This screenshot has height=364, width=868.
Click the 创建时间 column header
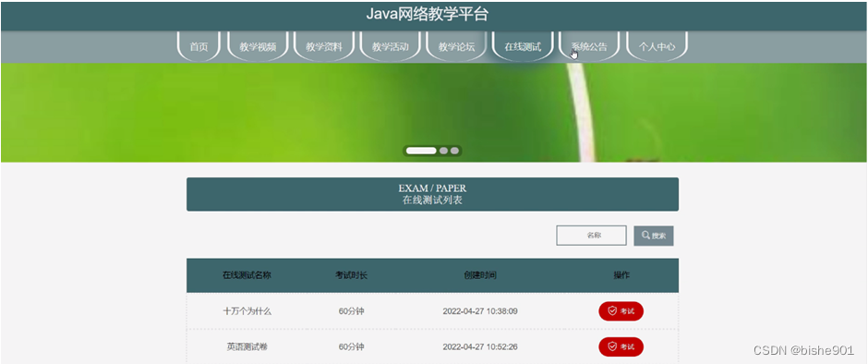click(480, 275)
